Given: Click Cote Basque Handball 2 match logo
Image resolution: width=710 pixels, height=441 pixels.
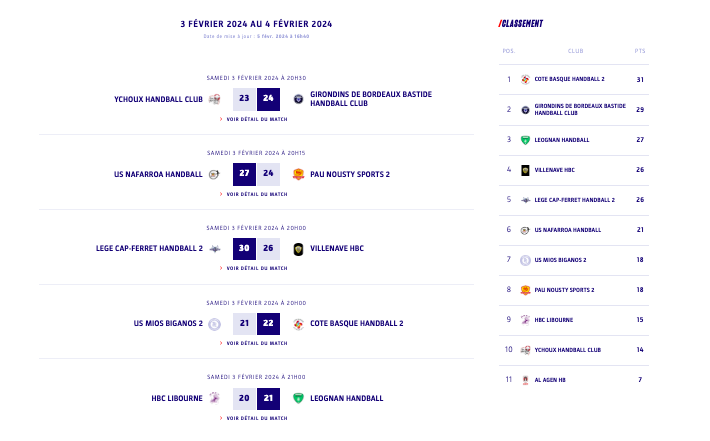Looking at the screenshot, I should tap(298, 323).
